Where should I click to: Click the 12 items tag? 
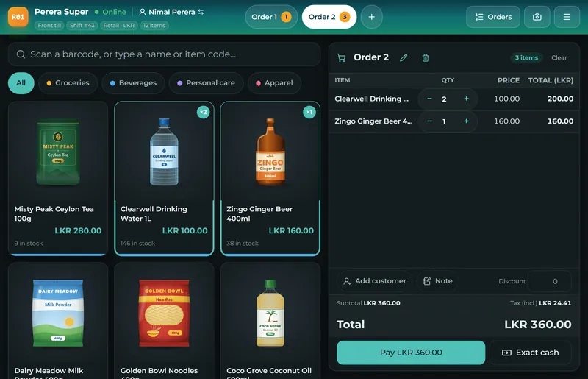point(154,26)
